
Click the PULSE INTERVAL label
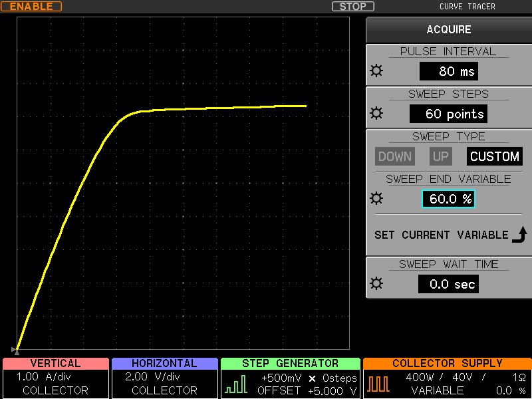coord(448,51)
